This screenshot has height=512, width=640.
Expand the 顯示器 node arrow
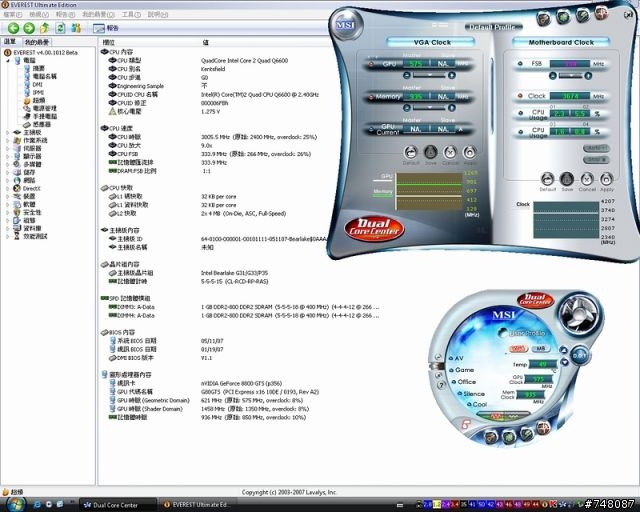(8, 156)
